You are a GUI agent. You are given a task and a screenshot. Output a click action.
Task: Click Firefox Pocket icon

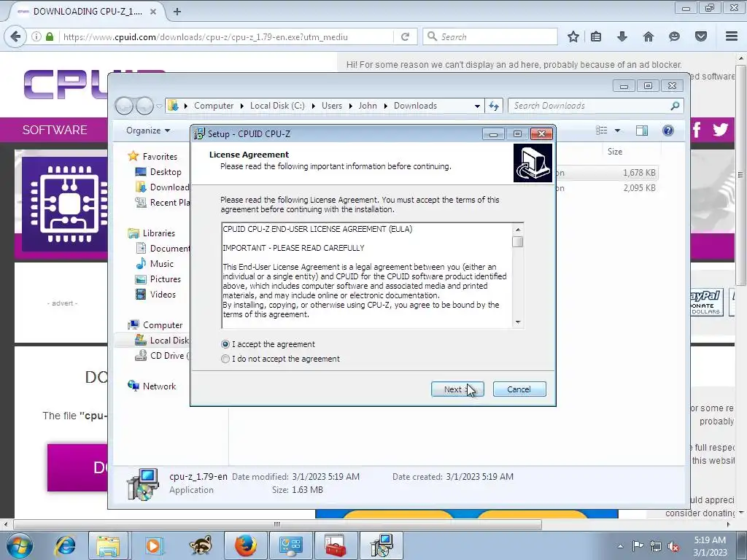(x=700, y=36)
